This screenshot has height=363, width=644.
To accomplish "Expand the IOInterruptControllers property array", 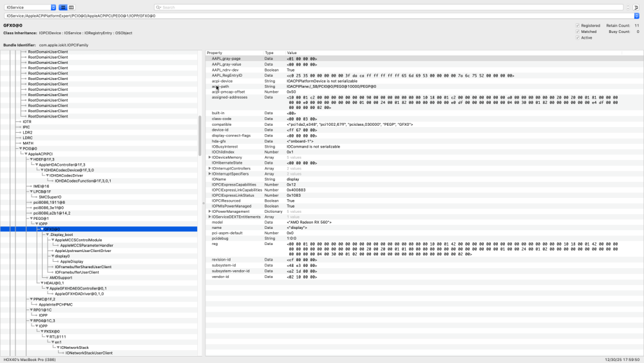I will (x=209, y=168).
